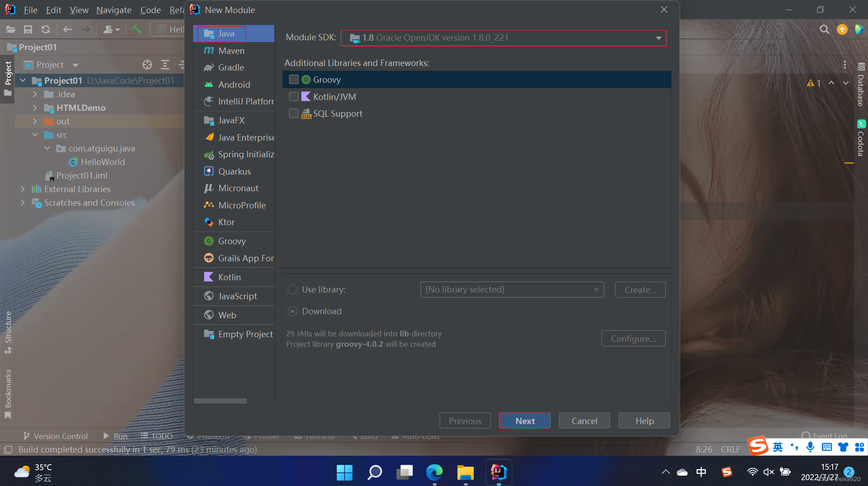Select Web module type
Viewport: 868px width, 486px height.
(x=234, y=315)
